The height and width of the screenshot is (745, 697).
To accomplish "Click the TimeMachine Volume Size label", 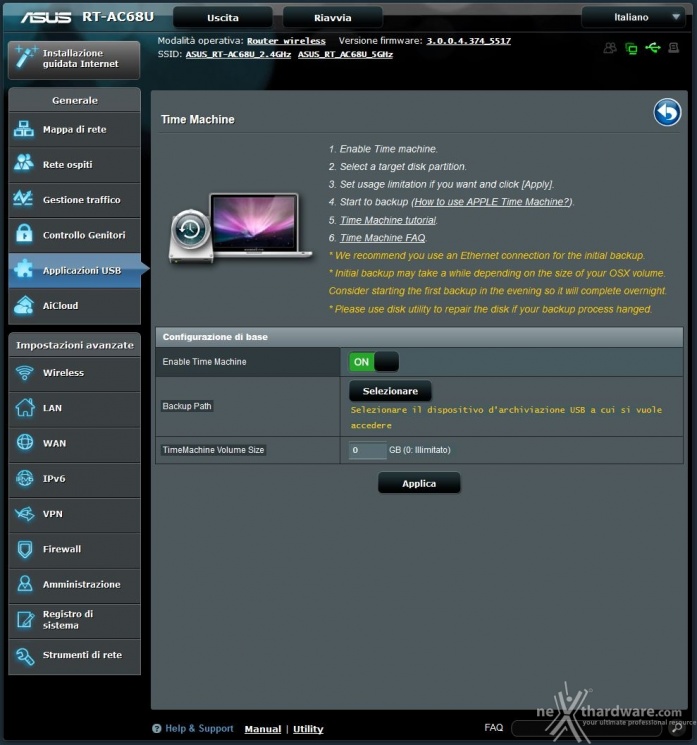I will pos(213,450).
